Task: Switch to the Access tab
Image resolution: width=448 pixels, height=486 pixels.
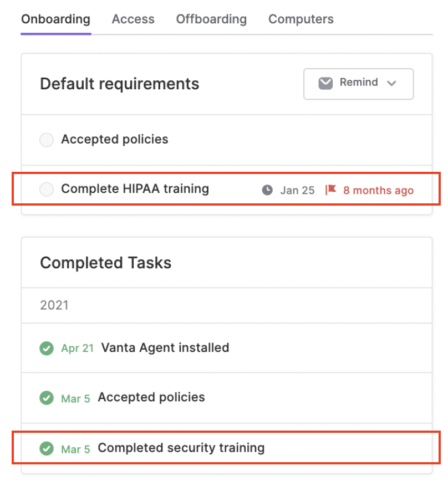Action: click(x=133, y=19)
